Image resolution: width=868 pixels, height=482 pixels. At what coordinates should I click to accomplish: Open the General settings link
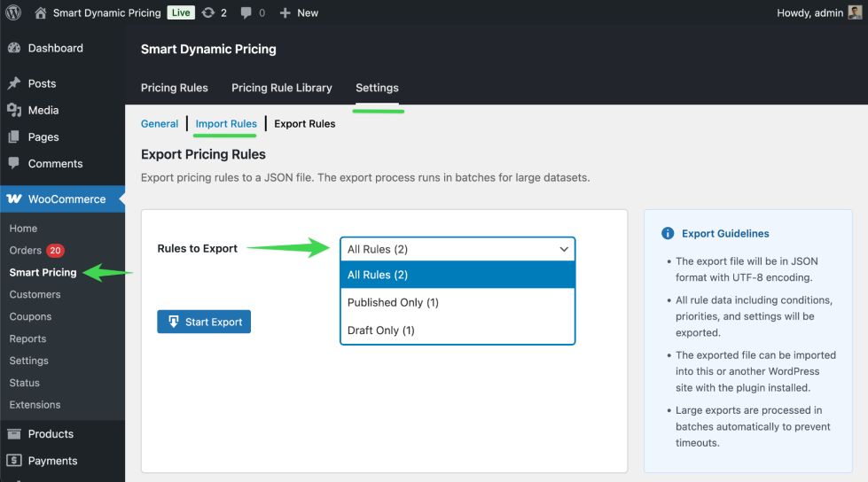pos(160,123)
